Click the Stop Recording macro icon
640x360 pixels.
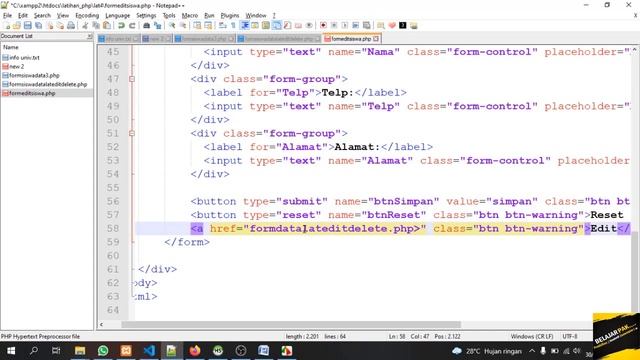334,25
